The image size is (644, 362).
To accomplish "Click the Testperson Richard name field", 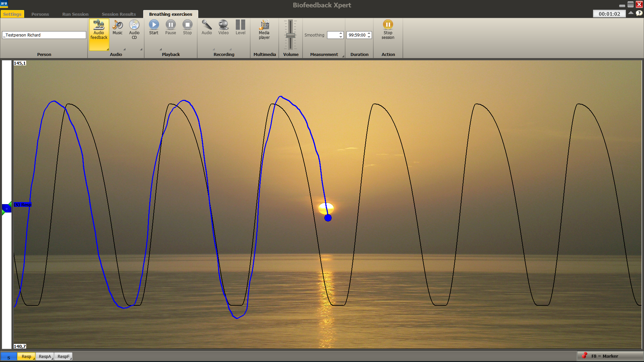I will (44, 35).
